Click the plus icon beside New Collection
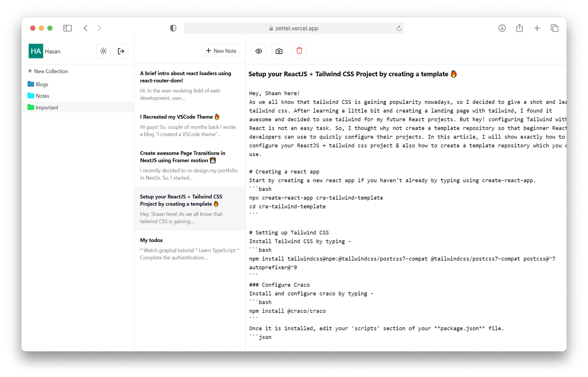Image resolution: width=588 pixels, height=377 pixels. pyautogui.click(x=30, y=71)
